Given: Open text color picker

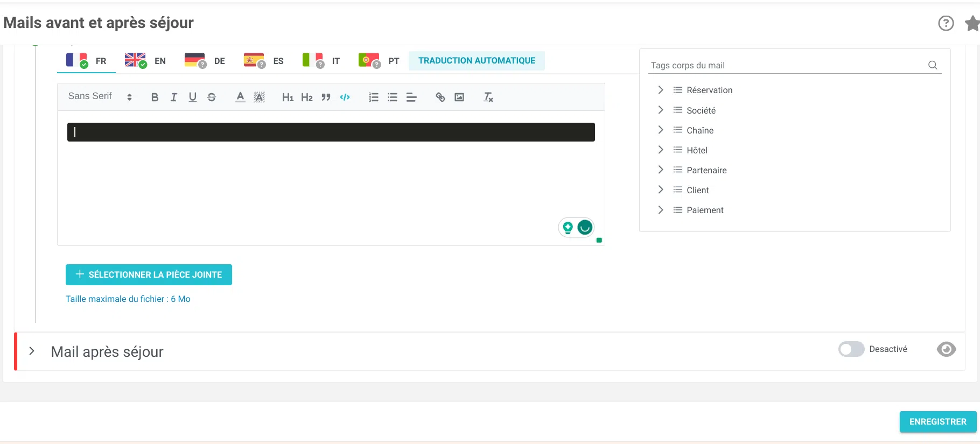Looking at the screenshot, I should tap(240, 97).
